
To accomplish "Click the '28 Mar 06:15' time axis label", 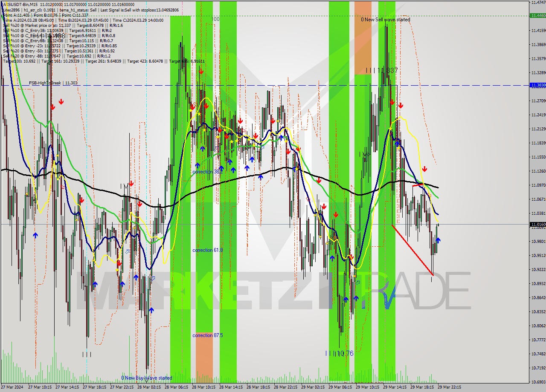I will [176, 387].
